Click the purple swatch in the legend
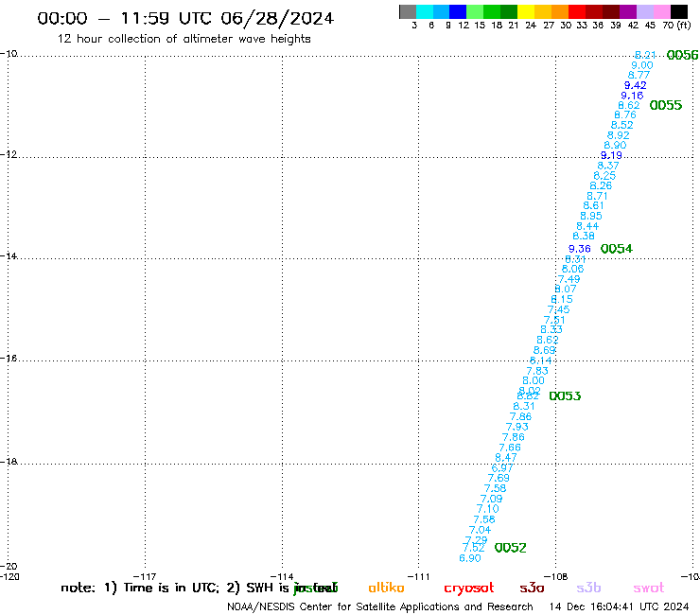This screenshot has width=700, height=615. (628, 11)
